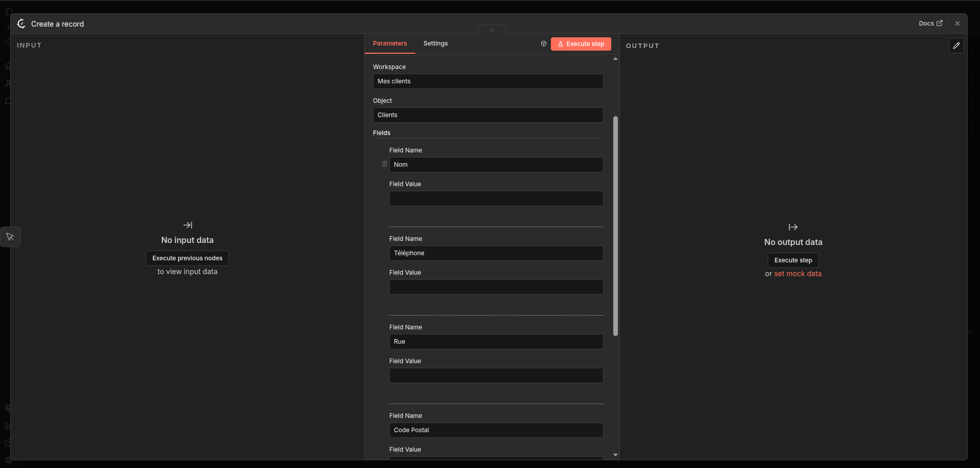
Task: Open the Field Name dropdown showing Téléphone
Action: click(496, 253)
